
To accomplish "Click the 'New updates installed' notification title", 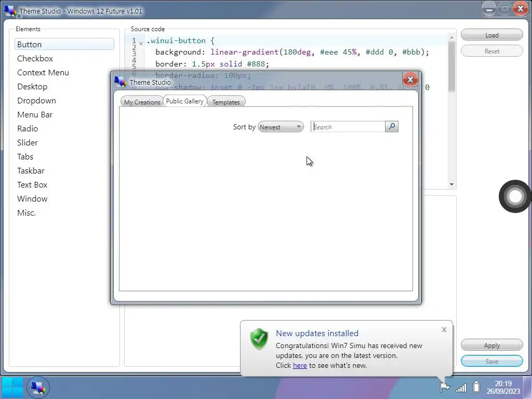I will (317, 333).
